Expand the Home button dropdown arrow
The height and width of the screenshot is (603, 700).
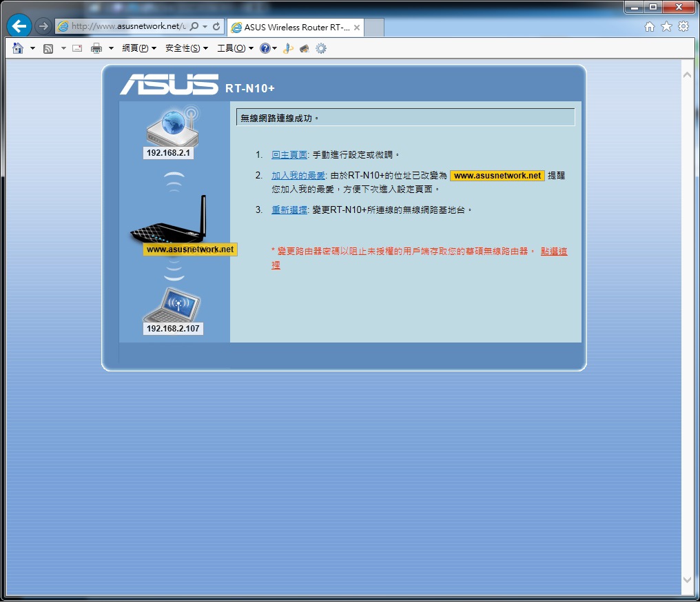[32, 48]
